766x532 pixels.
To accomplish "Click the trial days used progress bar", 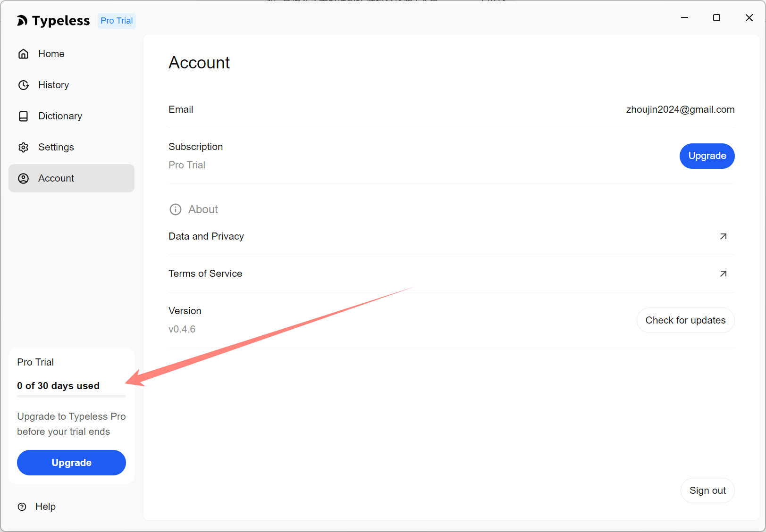I will coord(71,396).
